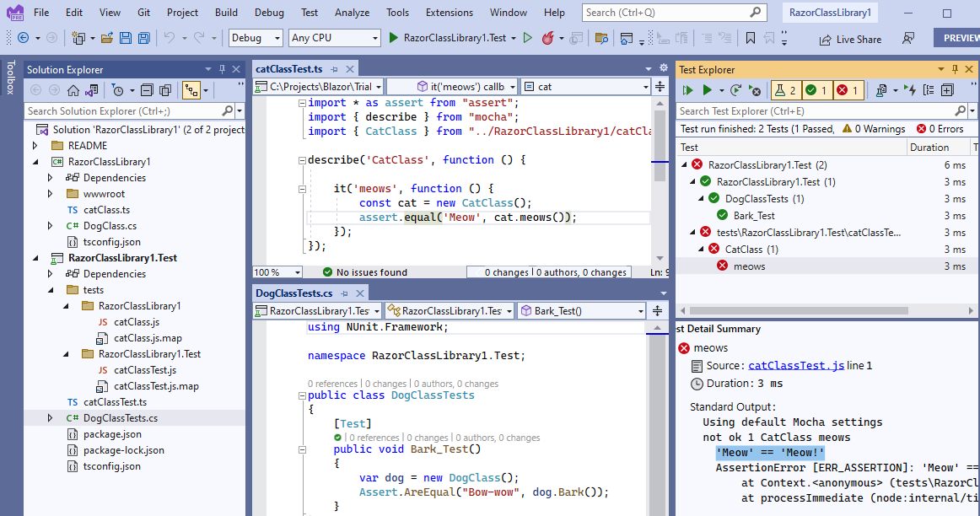The width and height of the screenshot is (980, 516).
Task: Click Collapse All in Solution Explorer toolbar
Action: pyautogui.click(x=146, y=90)
